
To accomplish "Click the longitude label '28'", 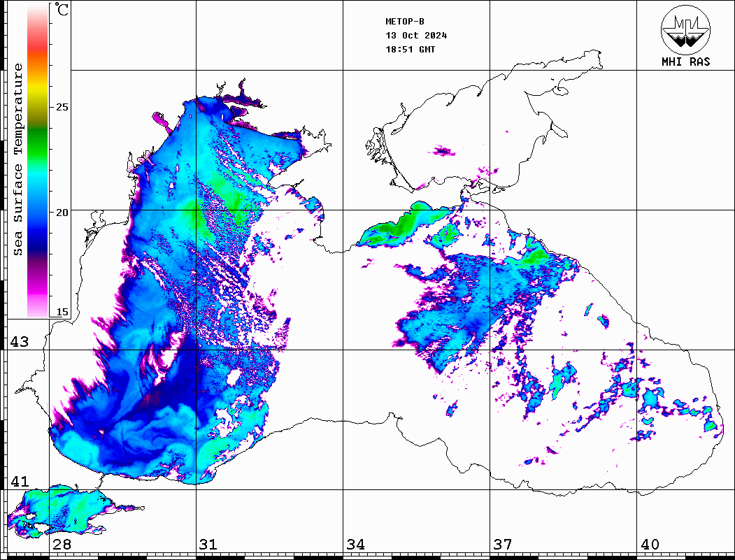I will [62, 545].
